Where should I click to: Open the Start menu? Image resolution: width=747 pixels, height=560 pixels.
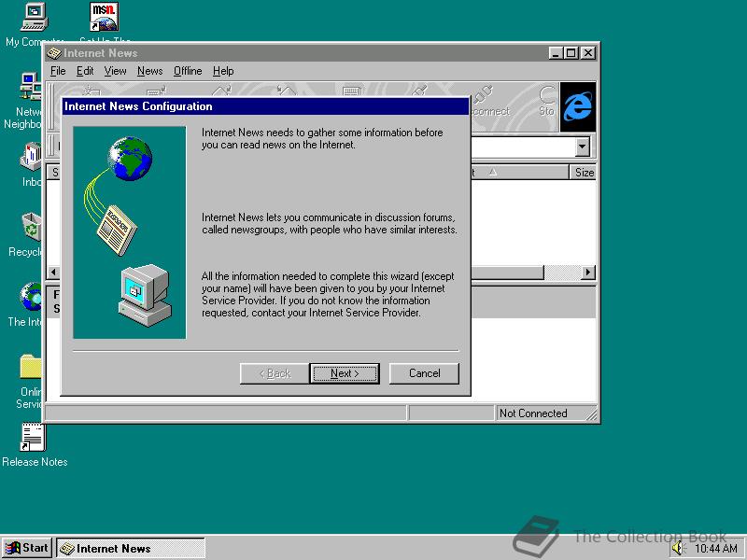coord(27,548)
